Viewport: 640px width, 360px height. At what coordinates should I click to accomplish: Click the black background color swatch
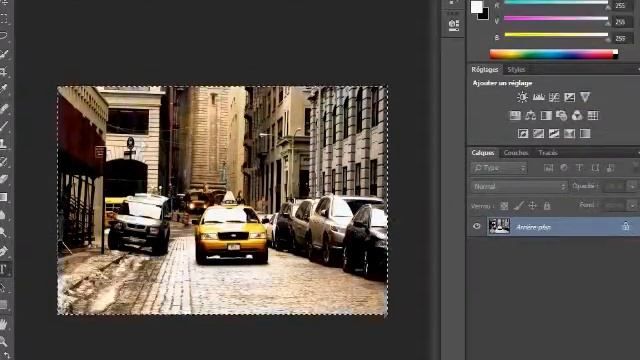[484, 15]
